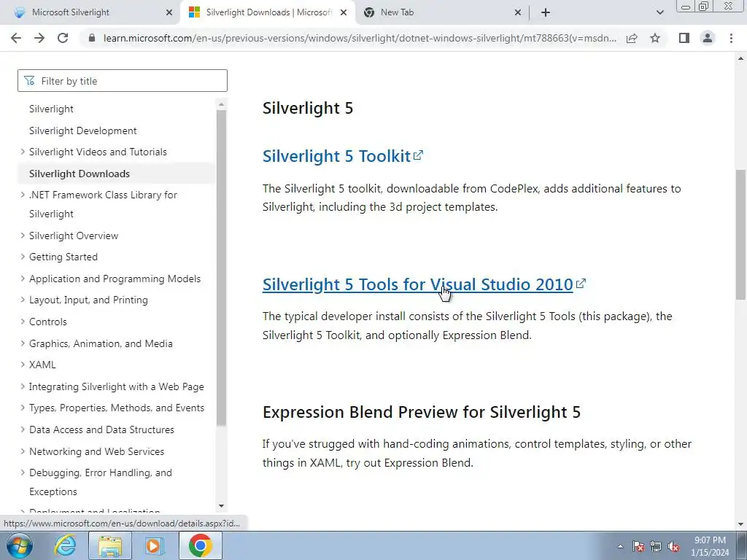Expand the Controls node
This screenshot has height=560, width=747.
(x=23, y=322)
